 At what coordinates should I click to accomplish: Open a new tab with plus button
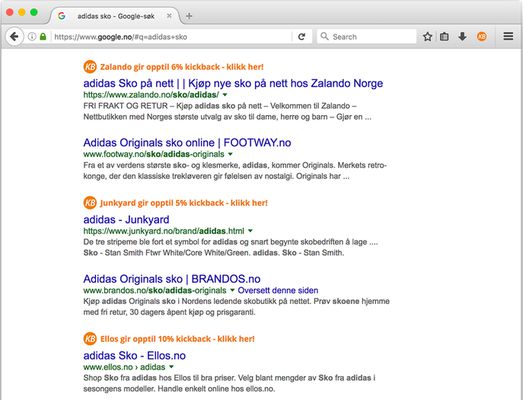point(189,16)
